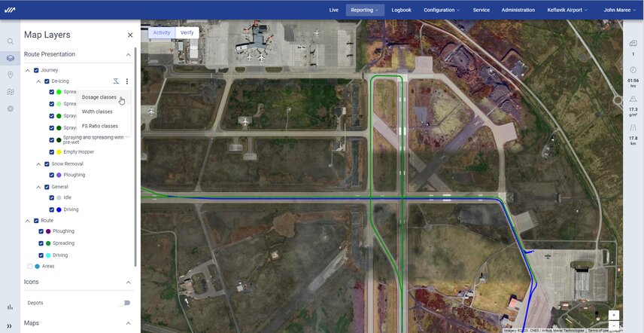
Task: Click the purple Ploughing color swatch under Route
Action: tap(48, 231)
